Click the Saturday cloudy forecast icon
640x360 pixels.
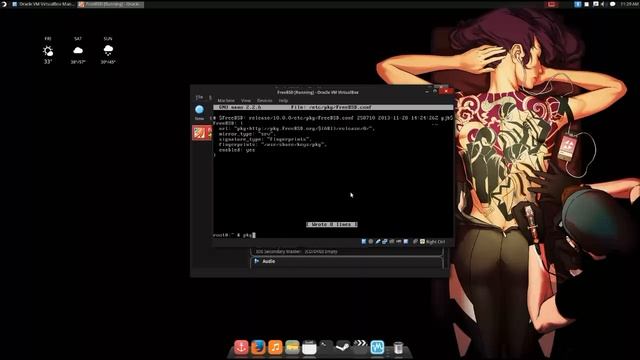78,51
